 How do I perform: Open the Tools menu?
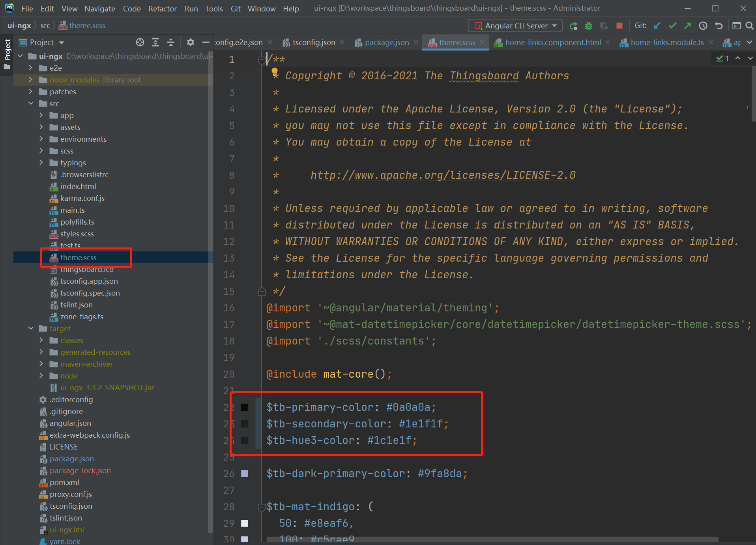(x=213, y=8)
